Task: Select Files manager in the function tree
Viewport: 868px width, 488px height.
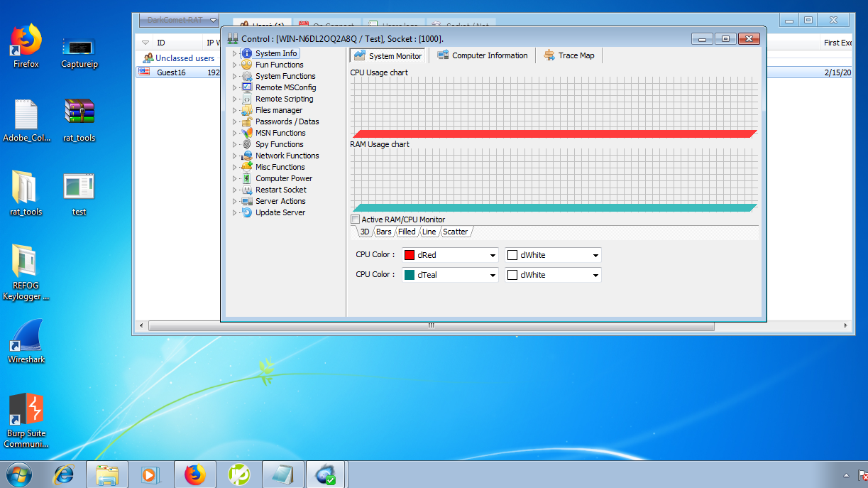Action: click(279, 110)
